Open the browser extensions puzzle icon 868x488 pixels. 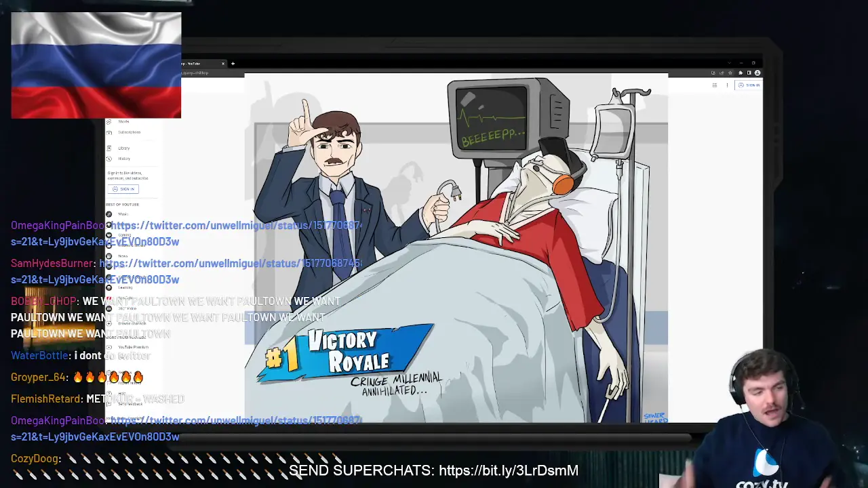point(741,73)
